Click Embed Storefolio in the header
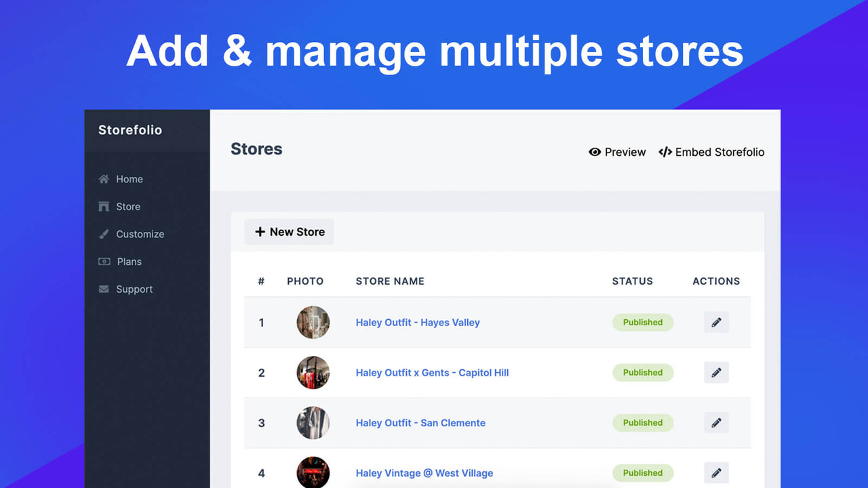This screenshot has height=488, width=868. (719, 152)
